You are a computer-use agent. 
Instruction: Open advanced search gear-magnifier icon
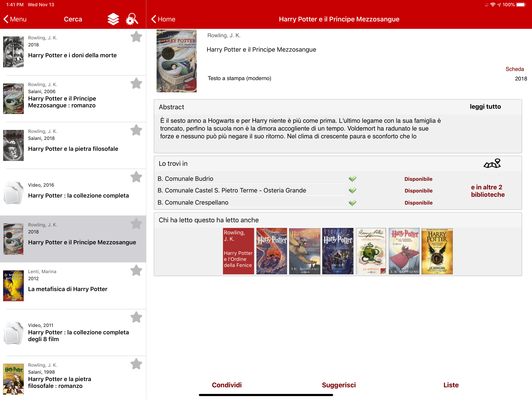coord(132,19)
